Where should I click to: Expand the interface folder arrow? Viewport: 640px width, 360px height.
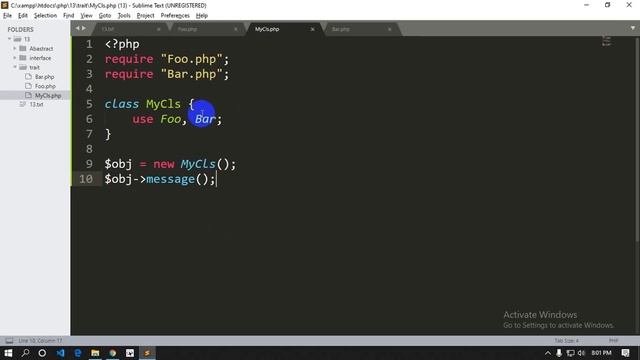tap(15, 58)
